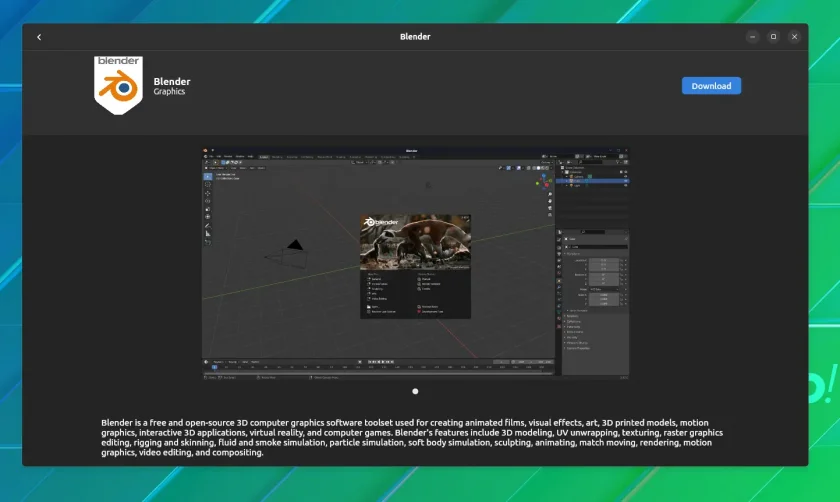Click the "Blender" title in header bar

pyautogui.click(x=415, y=37)
